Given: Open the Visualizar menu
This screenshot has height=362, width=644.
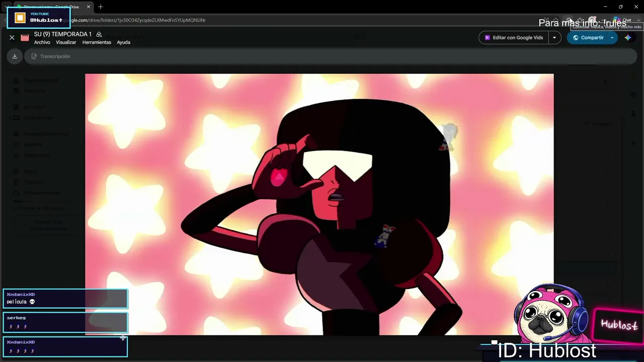Looking at the screenshot, I should 66,43.
